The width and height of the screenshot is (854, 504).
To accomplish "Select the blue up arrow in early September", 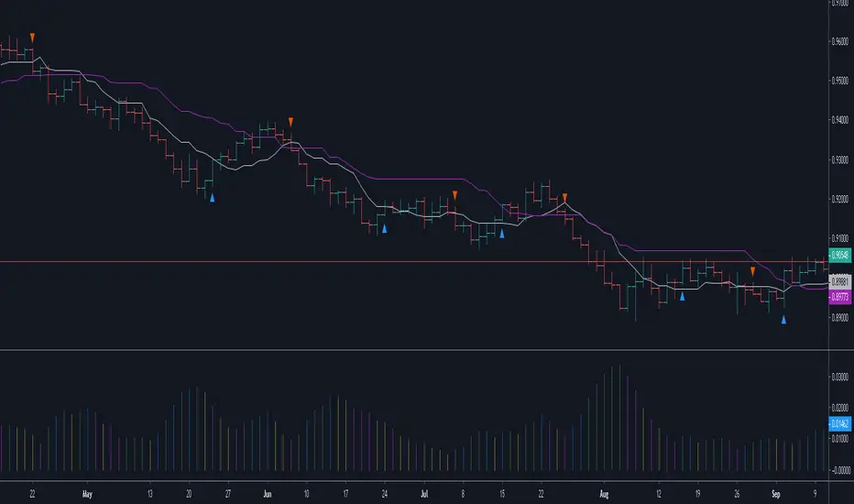I will [x=783, y=319].
